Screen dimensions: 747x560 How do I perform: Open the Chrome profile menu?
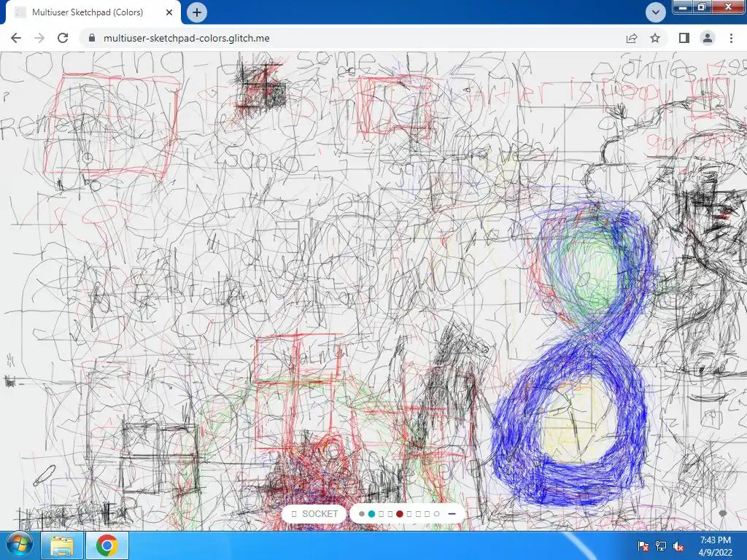[x=708, y=38]
